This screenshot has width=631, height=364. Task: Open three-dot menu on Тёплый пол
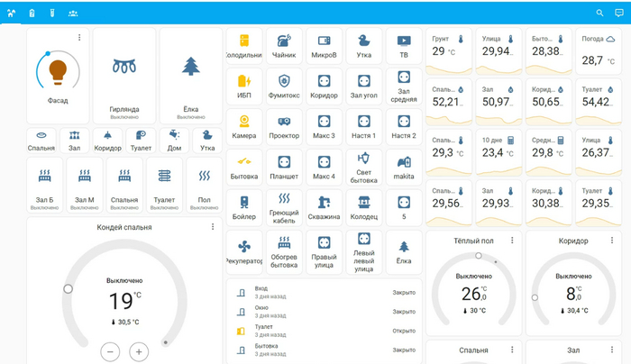point(512,241)
